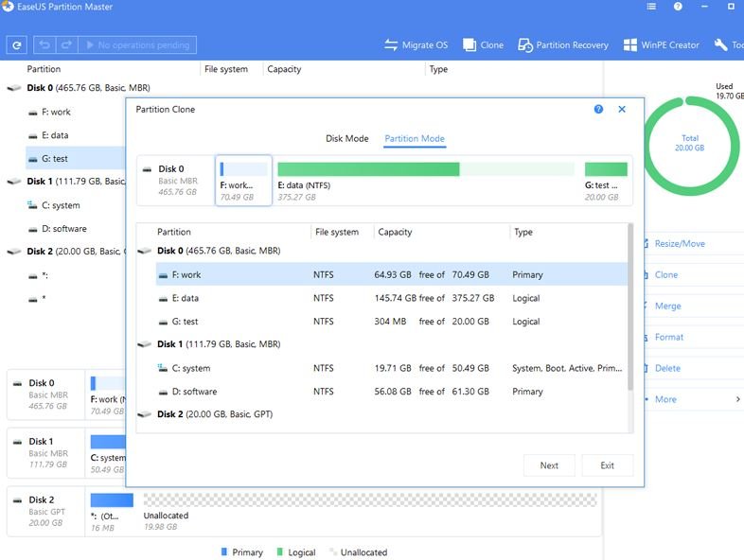Select C: system row in dialog partition list
Screen dimensions: 744x560
click(392, 368)
